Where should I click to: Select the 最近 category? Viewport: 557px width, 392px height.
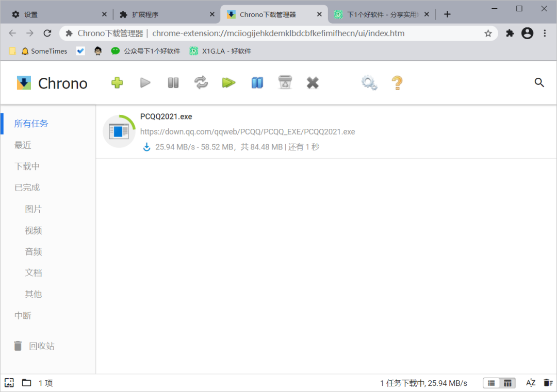[x=23, y=145]
